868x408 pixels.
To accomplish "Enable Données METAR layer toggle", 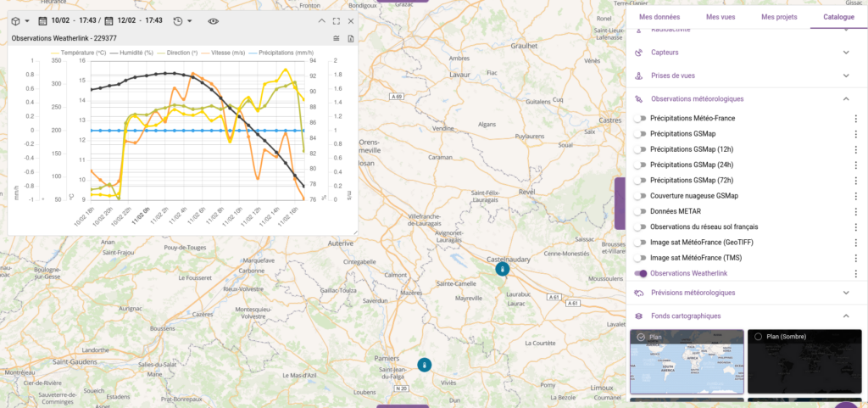I will (x=641, y=211).
